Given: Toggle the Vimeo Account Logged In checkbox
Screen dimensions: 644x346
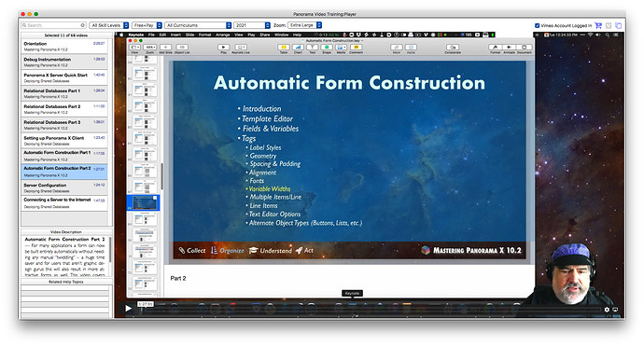Looking at the screenshot, I should 537,25.
